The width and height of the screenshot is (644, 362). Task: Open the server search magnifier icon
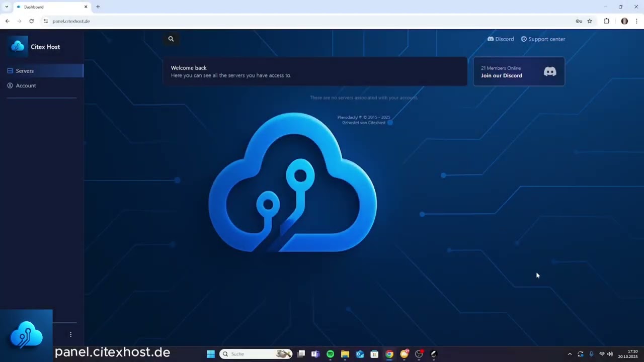[x=171, y=39]
